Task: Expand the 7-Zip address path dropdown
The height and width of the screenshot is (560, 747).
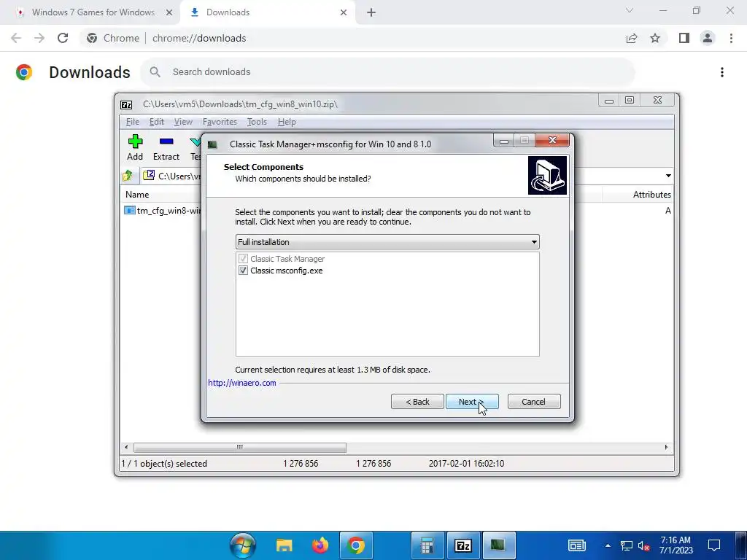Action: click(668, 176)
